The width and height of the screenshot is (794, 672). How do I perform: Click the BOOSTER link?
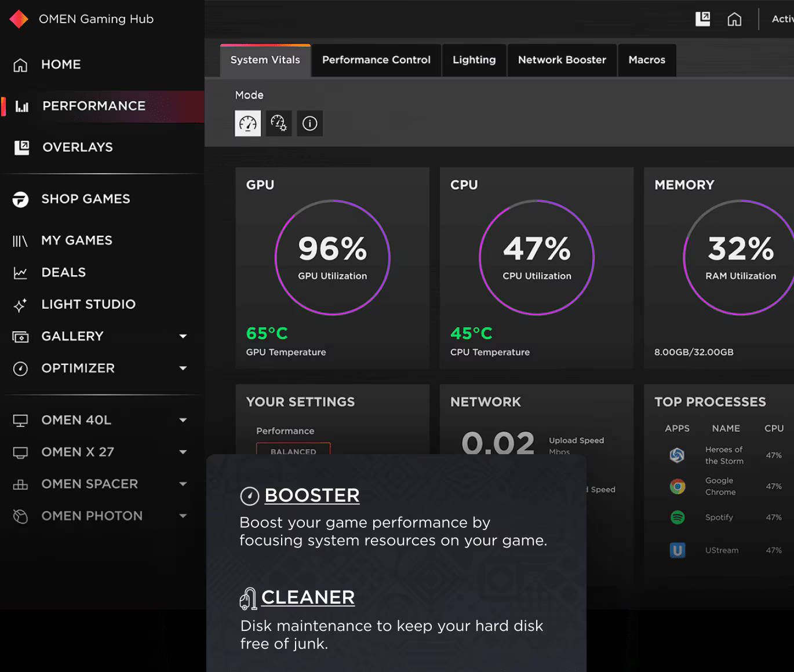coord(312,496)
